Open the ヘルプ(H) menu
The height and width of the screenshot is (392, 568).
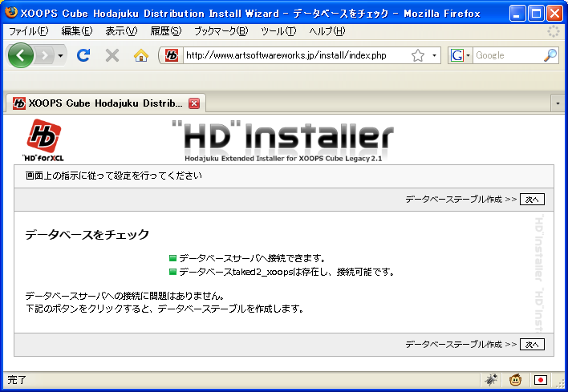coord(327,31)
